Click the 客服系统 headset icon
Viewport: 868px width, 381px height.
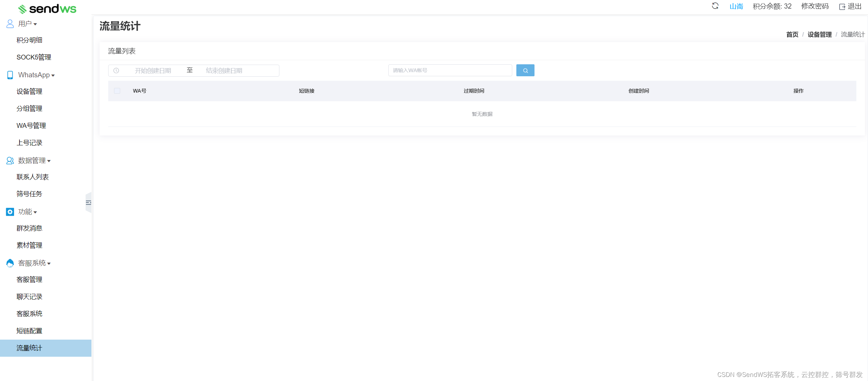[10, 263]
